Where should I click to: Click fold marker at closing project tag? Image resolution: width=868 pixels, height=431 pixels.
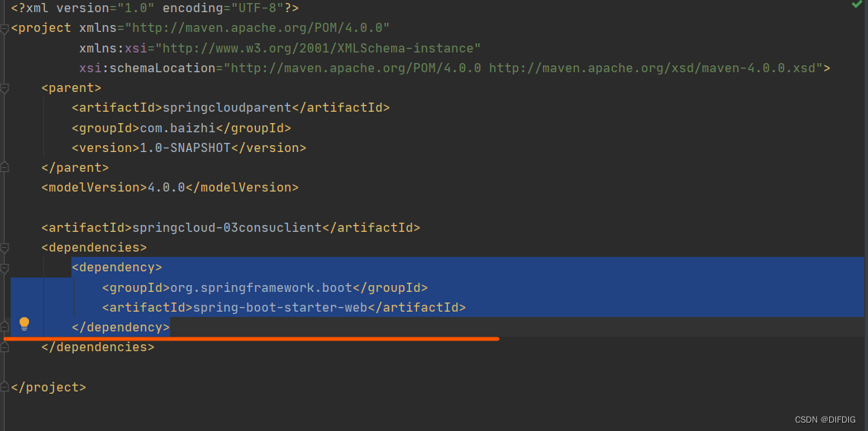click(5, 387)
